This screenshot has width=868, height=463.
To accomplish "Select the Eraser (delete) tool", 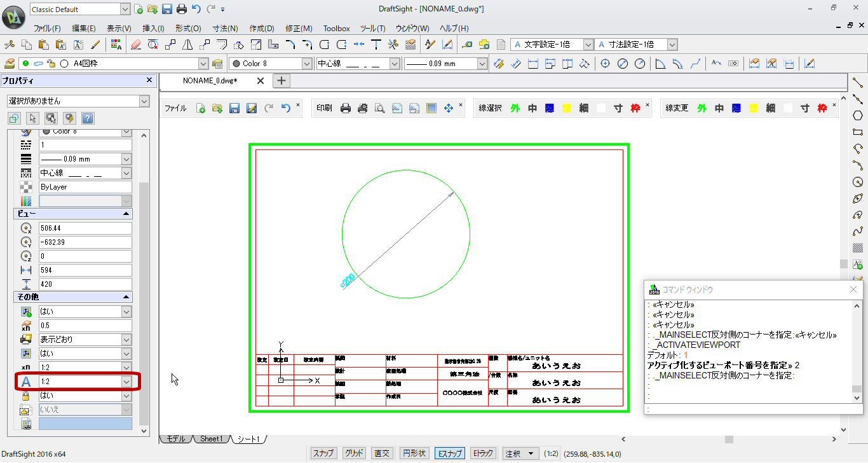I will 135,45.
